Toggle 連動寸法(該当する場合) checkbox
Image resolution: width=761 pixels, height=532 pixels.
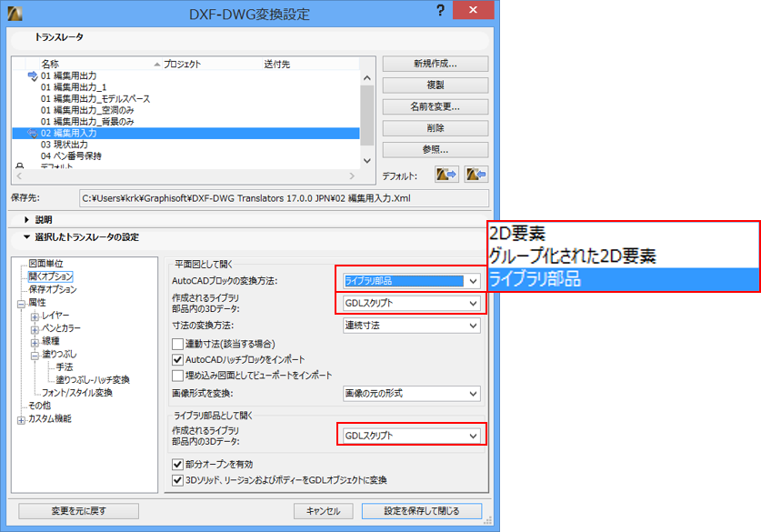pyautogui.click(x=177, y=344)
